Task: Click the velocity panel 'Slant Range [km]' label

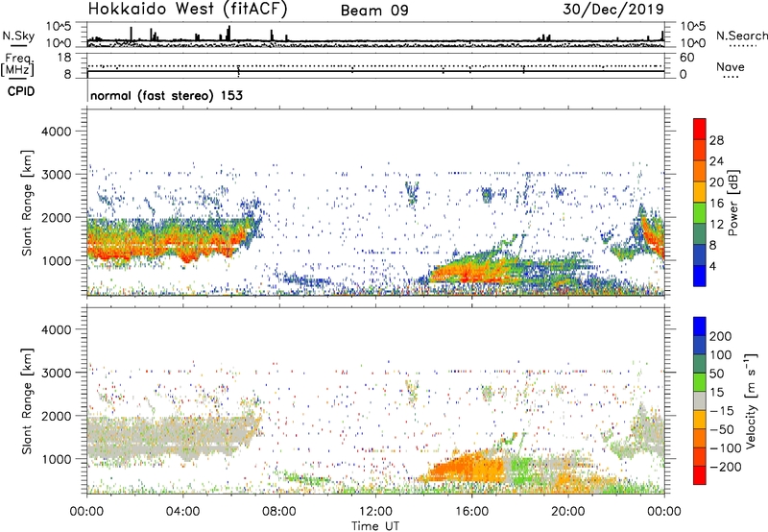Action: tap(26, 400)
